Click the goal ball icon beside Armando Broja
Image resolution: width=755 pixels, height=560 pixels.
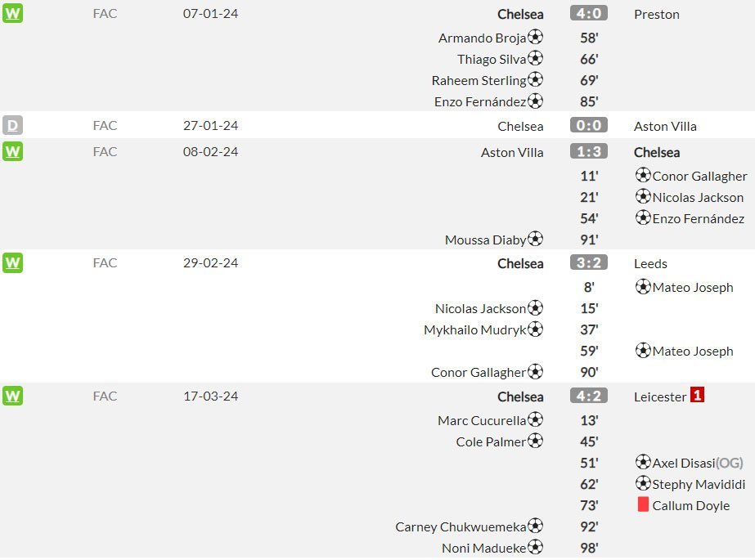click(x=535, y=37)
